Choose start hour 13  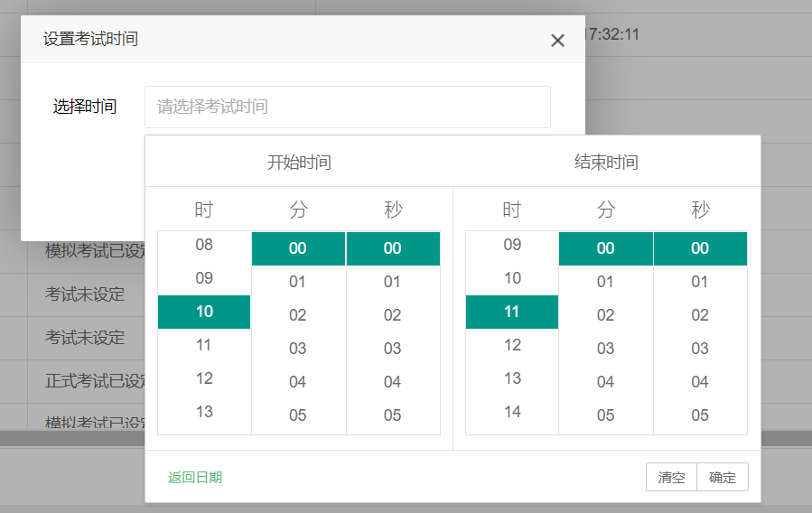[x=204, y=412]
